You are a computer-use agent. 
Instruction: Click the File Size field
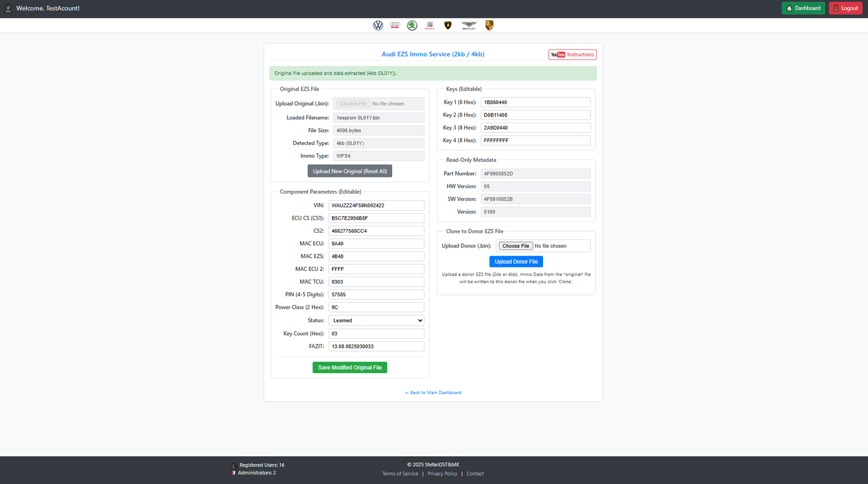pyautogui.click(x=379, y=130)
